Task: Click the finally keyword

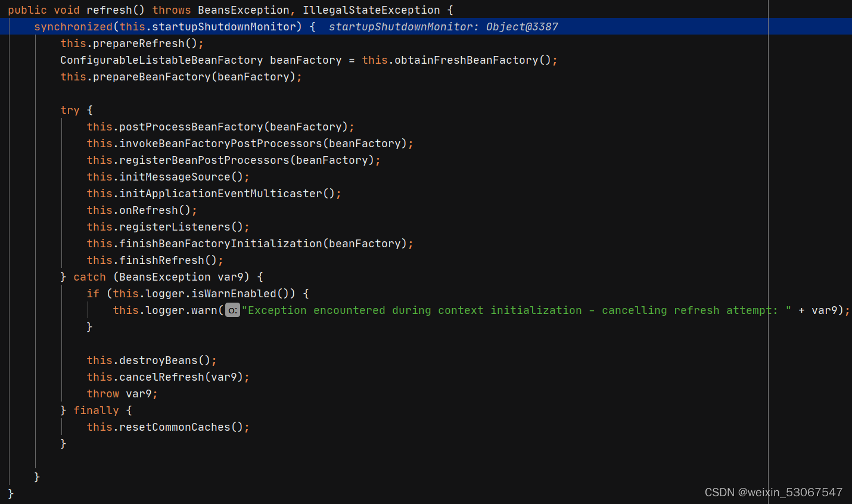Action: pos(96,410)
